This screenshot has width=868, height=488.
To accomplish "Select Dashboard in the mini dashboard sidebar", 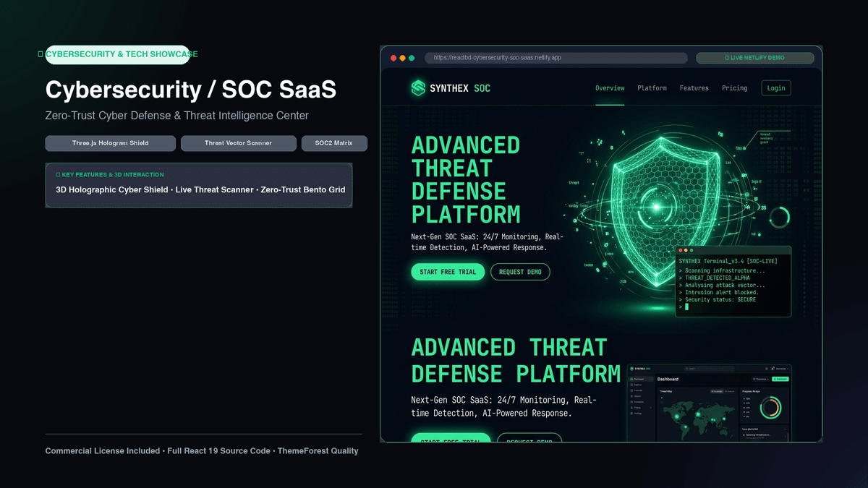I will pyautogui.click(x=641, y=379).
